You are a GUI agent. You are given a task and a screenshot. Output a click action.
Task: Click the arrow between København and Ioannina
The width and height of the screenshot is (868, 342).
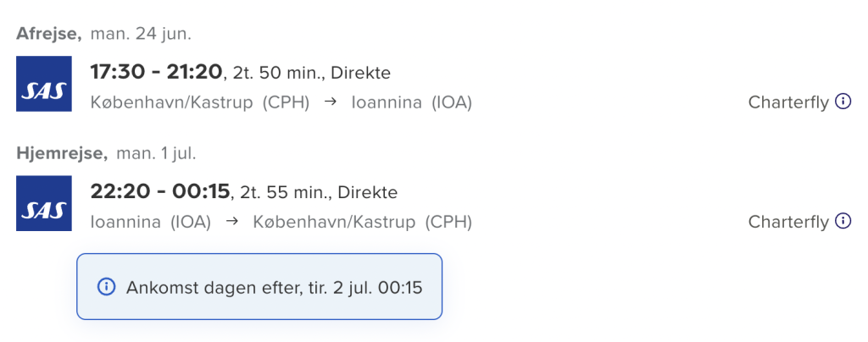pyautogui.click(x=331, y=102)
